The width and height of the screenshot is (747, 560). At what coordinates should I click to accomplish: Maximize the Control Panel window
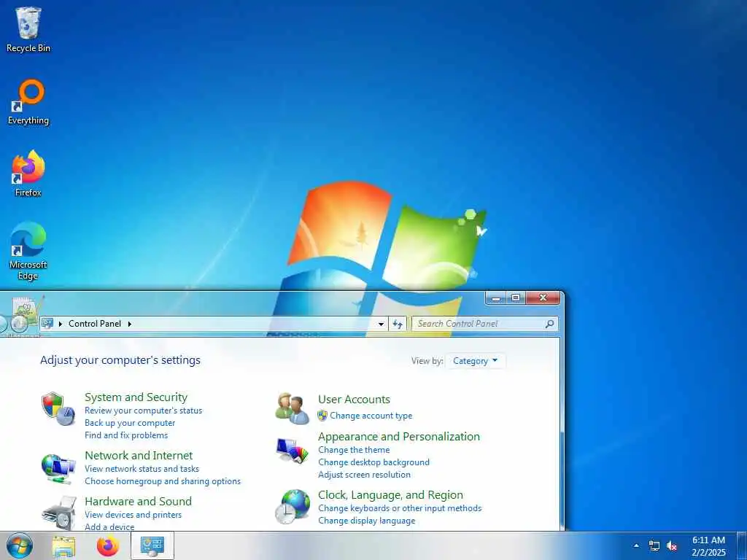click(x=516, y=297)
